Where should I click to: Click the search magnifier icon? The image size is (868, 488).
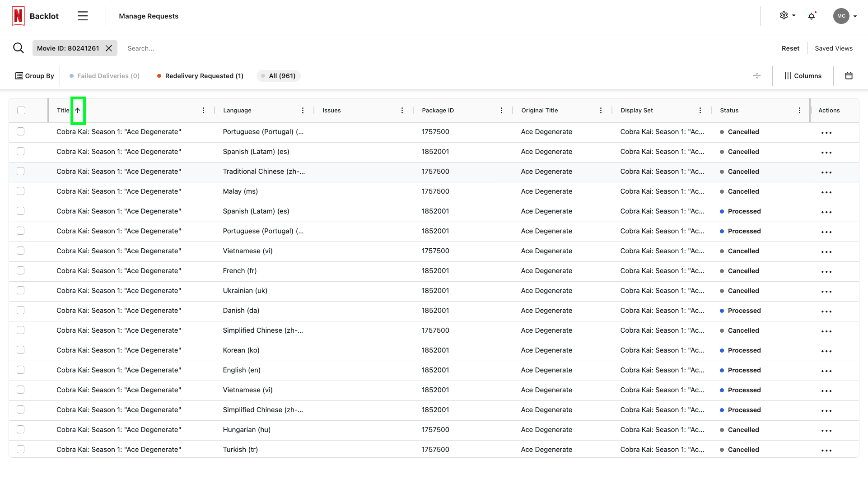click(x=18, y=48)
